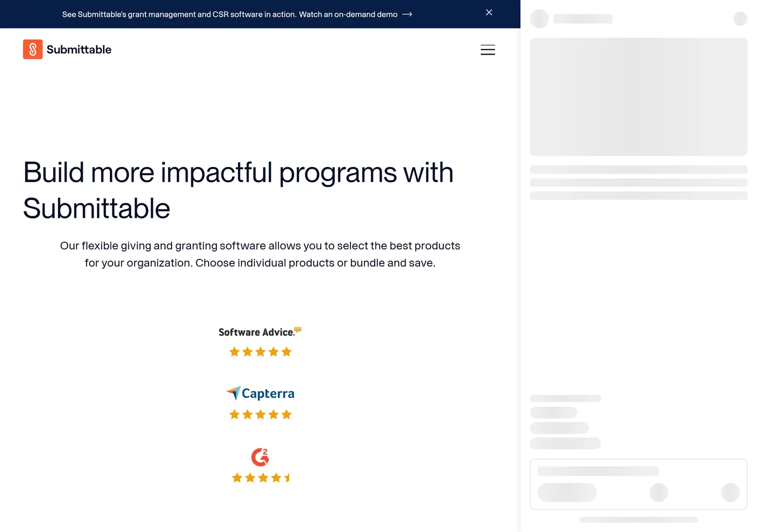Click the Submittable wordmark text
This screenshot has height=532, width=757.
coord(79,50)
